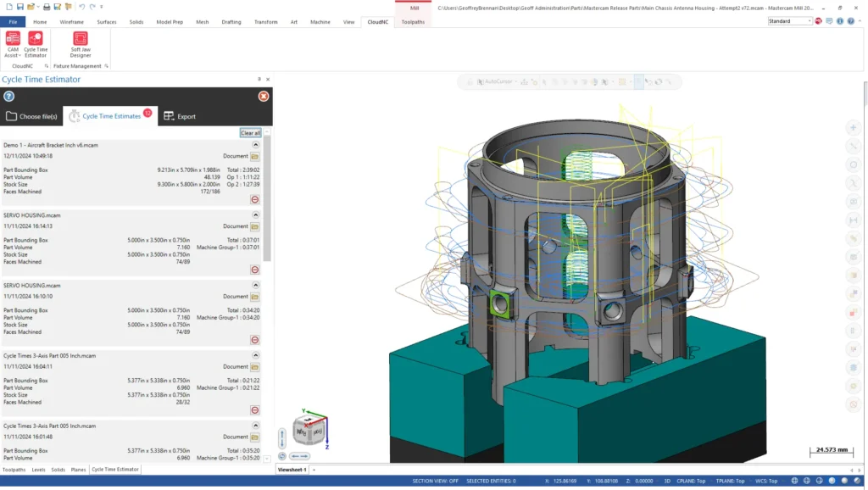Collapse the SERVO HOUSING 16:10:10 card
Viewport: 868px width, 490px height.
click(x=255, y=285)
